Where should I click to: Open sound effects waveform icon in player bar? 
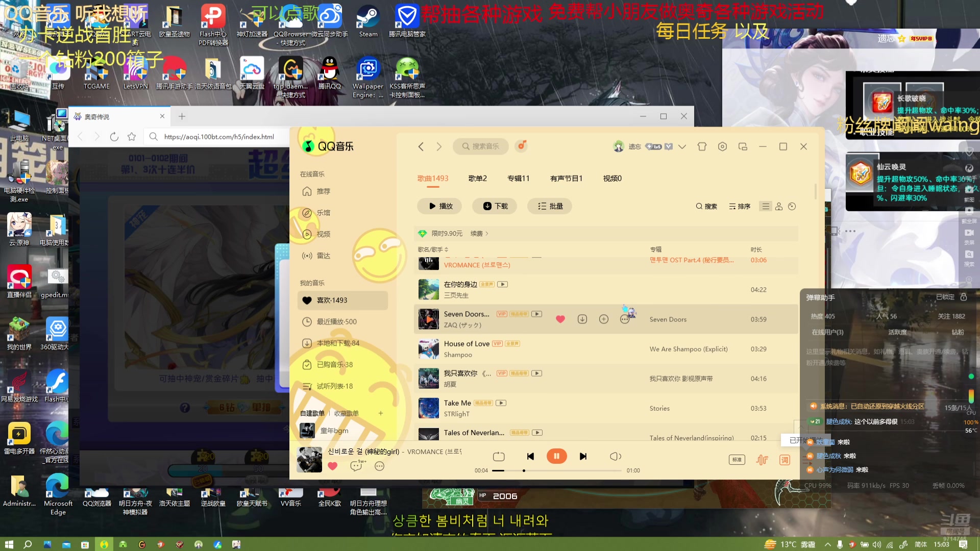(762, 460)
